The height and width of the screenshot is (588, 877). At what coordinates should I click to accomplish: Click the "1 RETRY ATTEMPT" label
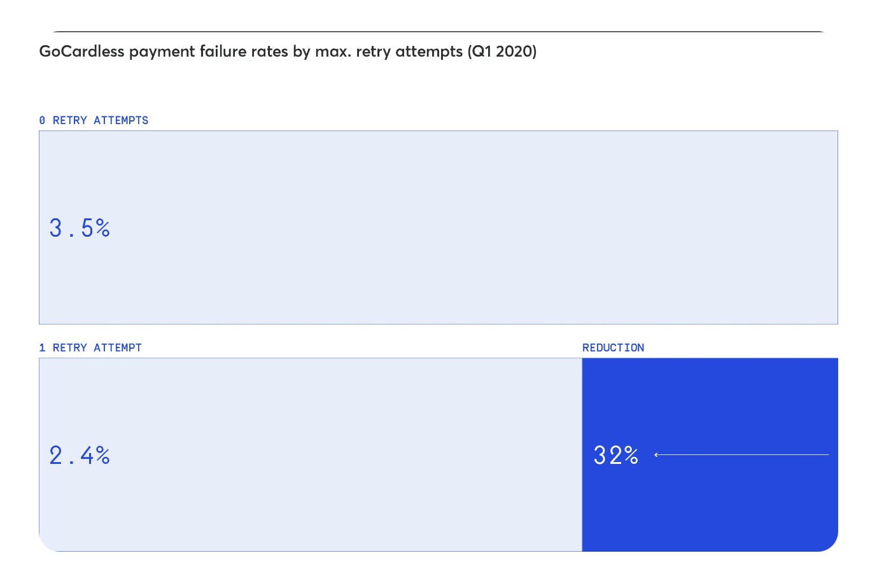[x=90, y=347]
